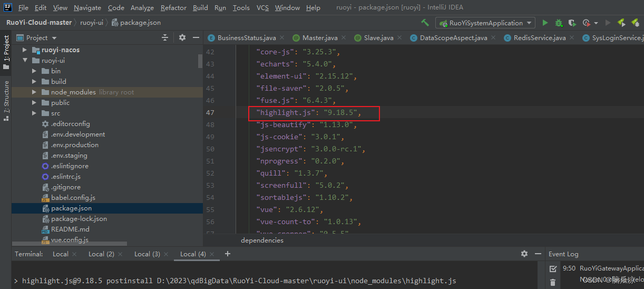Hide the Project panel with minus icon

click(x=196, y=37)
